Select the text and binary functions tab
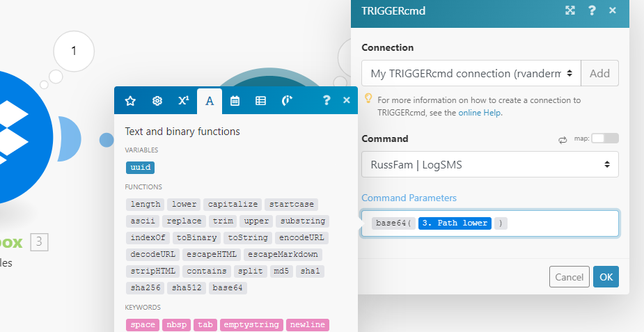The height and width of the screenshot is (332, 644). (210, 101)
